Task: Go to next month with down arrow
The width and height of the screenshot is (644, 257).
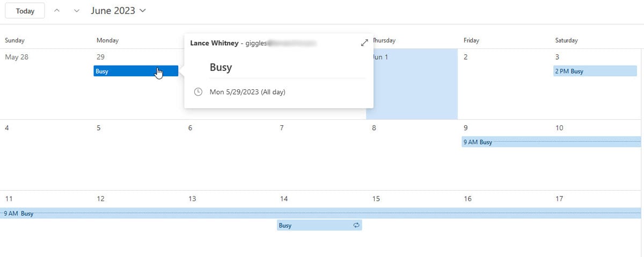Action: tap(77, 11)
